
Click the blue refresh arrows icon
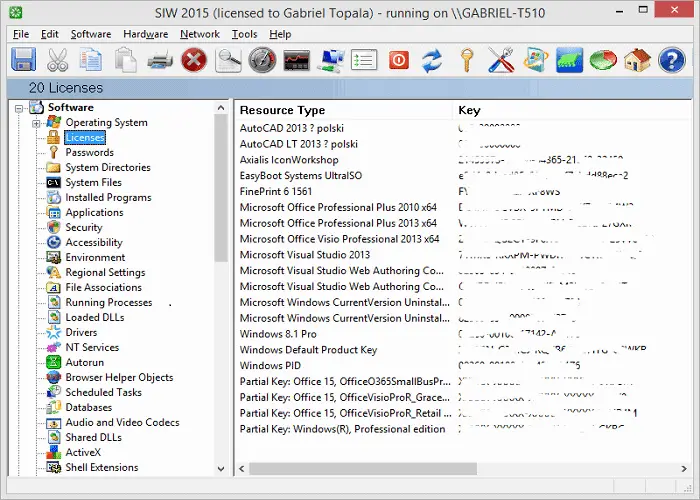433,60
